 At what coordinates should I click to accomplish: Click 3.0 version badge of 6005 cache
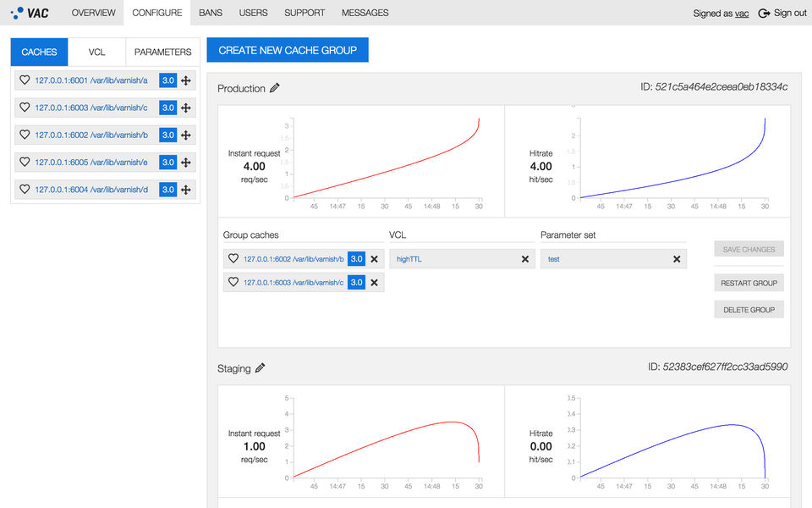167,163
